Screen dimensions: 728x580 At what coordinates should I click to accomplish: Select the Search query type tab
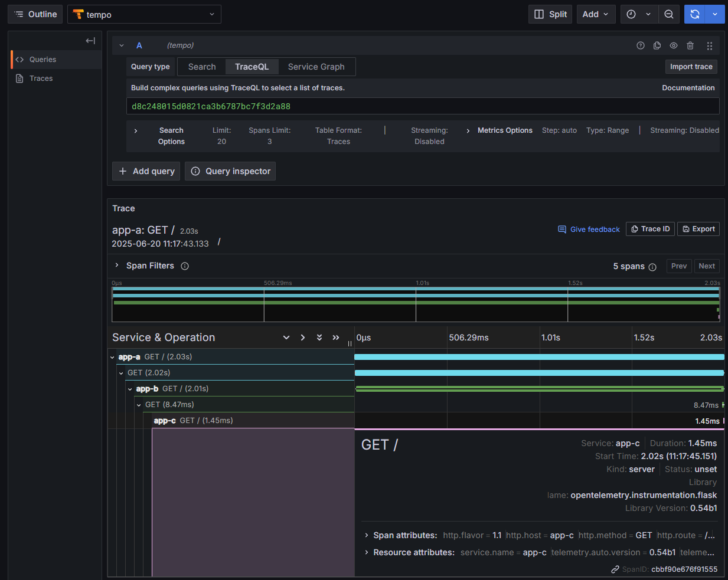pyautogui.click(x=202, y=67)
